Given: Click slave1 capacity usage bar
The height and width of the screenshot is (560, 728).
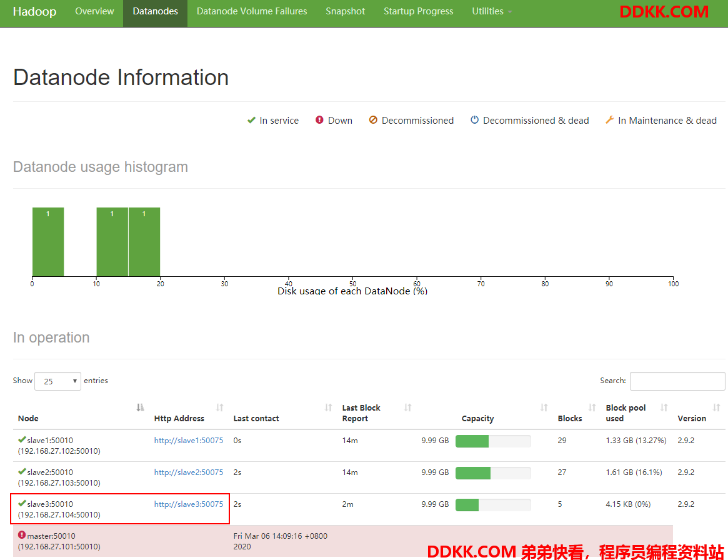Looking at the screenshot, I should pyautogui.click(x=493, y=441).
